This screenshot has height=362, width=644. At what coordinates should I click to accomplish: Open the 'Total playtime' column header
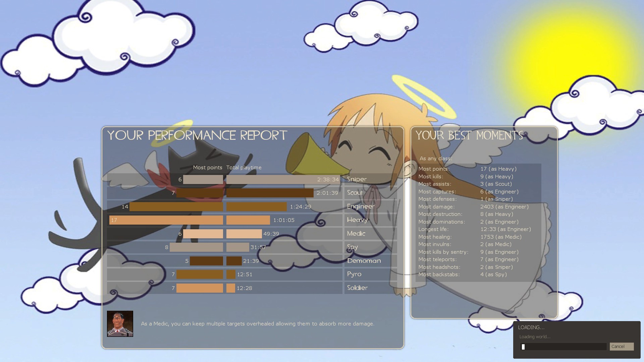tap(244, 167)
